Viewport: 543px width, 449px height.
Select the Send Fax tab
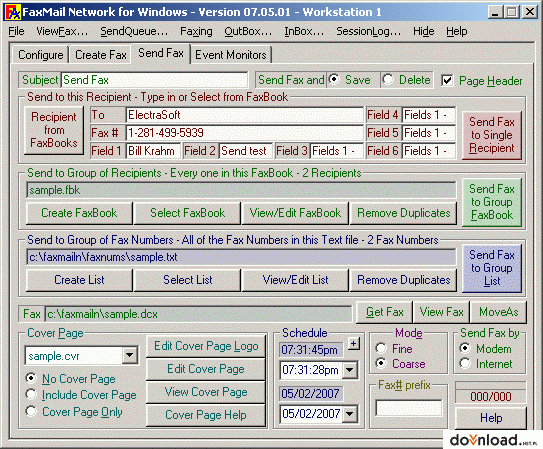click(161, 53)
